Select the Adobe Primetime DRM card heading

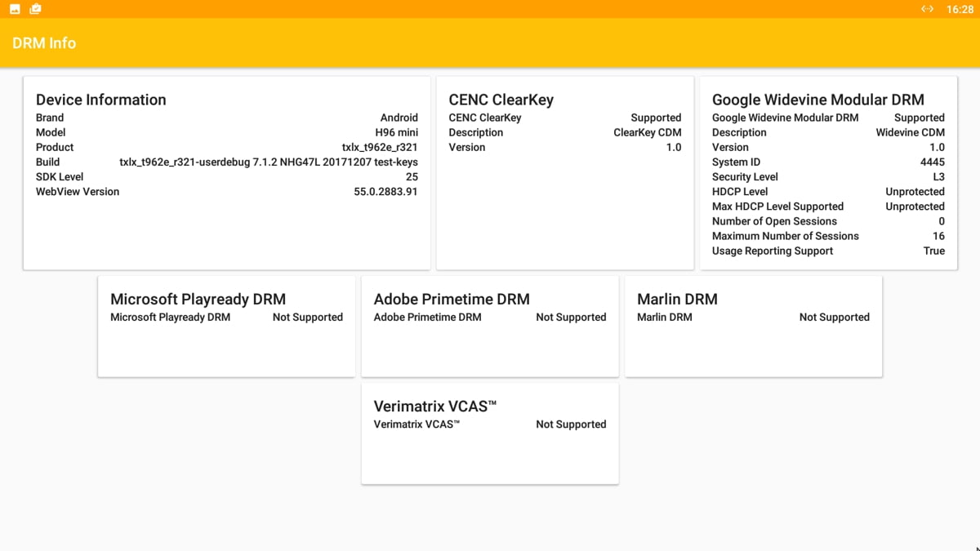point(452,299)
